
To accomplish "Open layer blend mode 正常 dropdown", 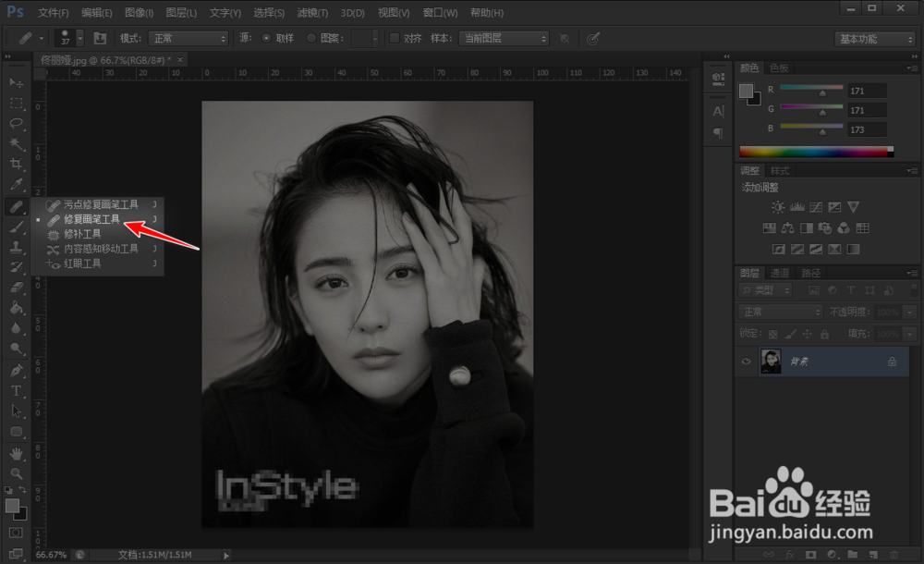I will pyautogui.click(x=780, y=312).
